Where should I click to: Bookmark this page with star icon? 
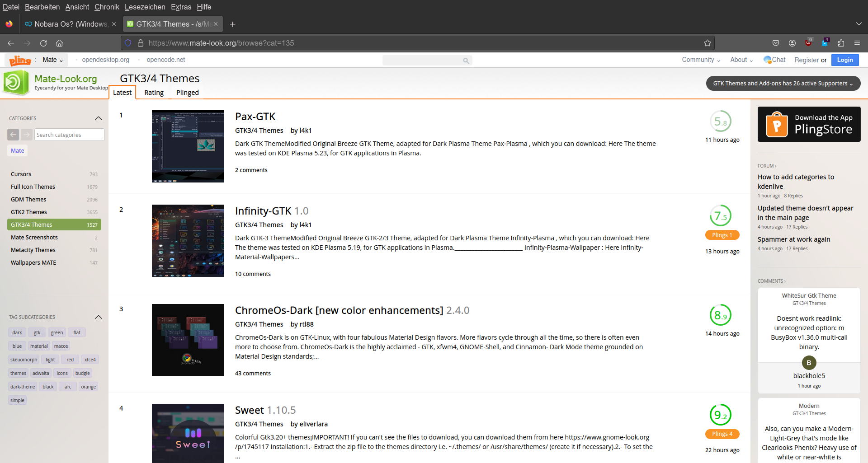click(x=708, y=43)
